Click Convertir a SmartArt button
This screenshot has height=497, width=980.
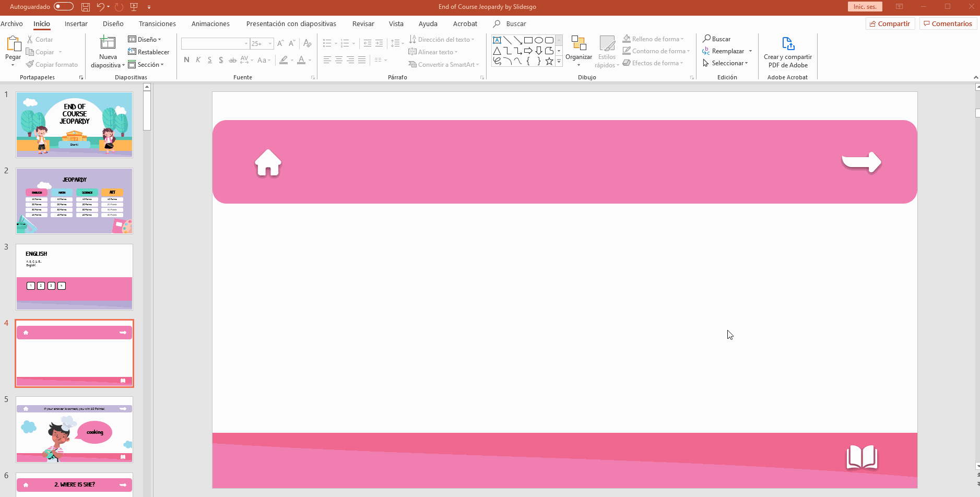click(x=444, y=65)
